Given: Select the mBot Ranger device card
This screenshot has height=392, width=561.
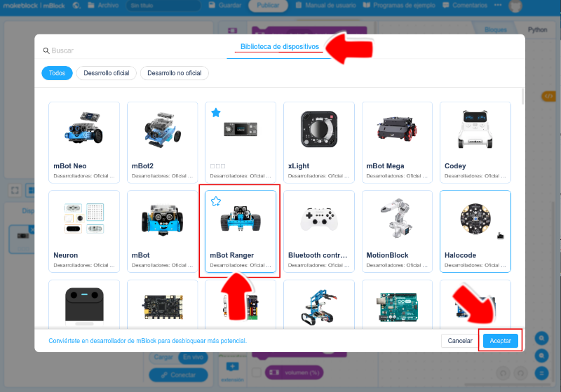Looking at the screenshot, I should (x=241, y=231).
